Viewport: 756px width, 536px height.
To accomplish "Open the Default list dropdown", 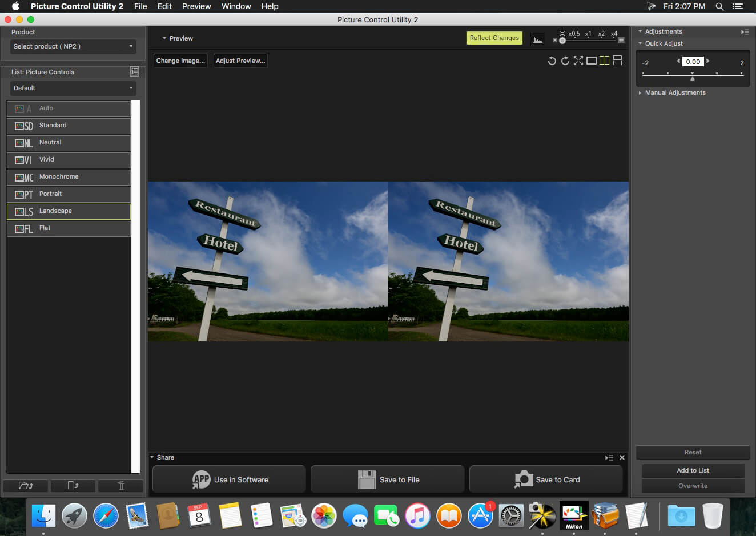I will click(73, 88).
